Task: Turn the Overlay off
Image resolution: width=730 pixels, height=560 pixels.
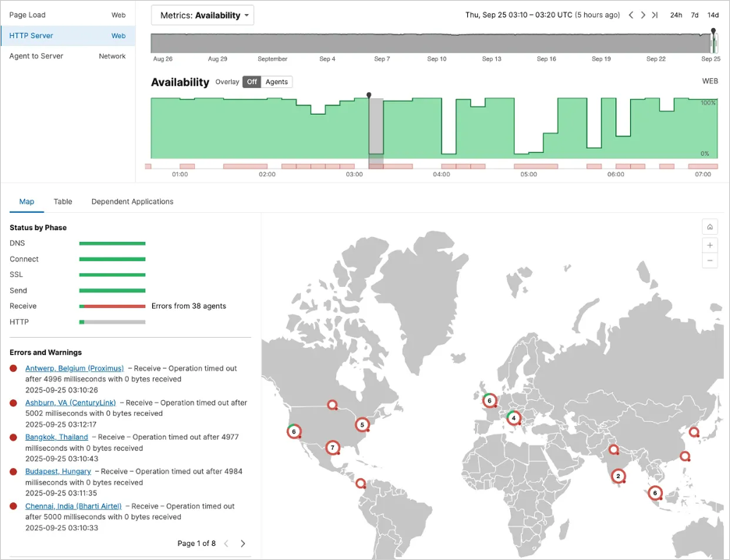Action: pyautogui.click(x=250, y=81)
